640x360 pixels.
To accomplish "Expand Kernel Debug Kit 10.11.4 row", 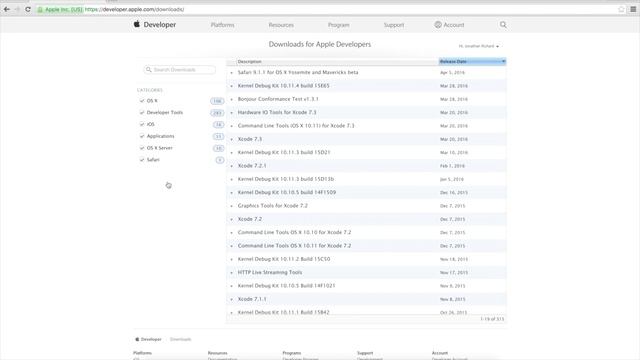I will tap(231, 86).
